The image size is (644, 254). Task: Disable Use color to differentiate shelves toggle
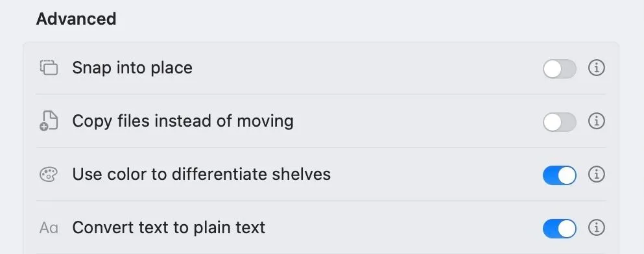[560, 175]
